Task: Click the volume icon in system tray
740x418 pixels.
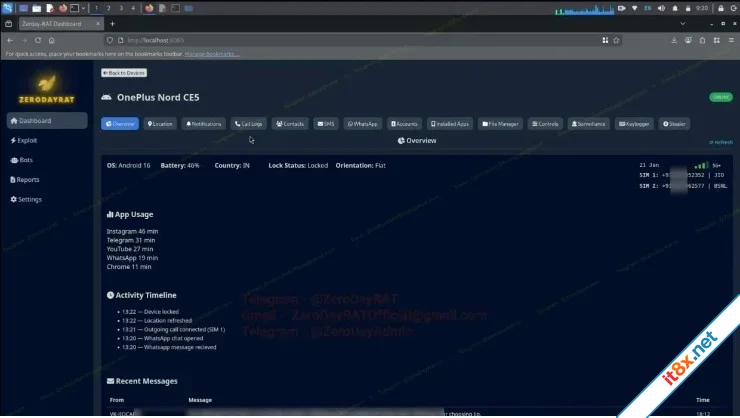Action: [x=661, y=8]
